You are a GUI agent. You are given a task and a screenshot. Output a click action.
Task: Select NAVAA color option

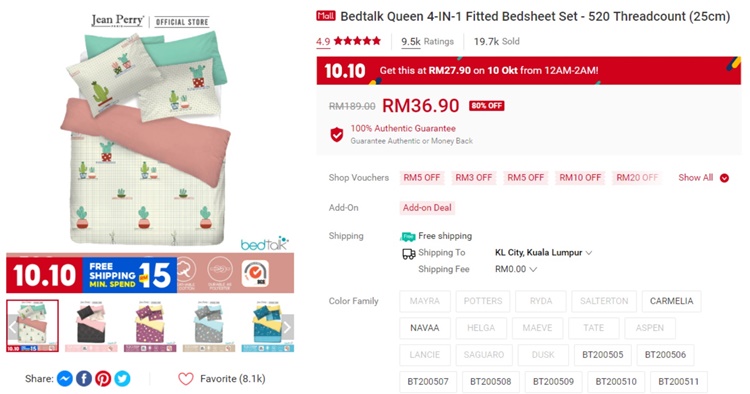click(424, 328)
